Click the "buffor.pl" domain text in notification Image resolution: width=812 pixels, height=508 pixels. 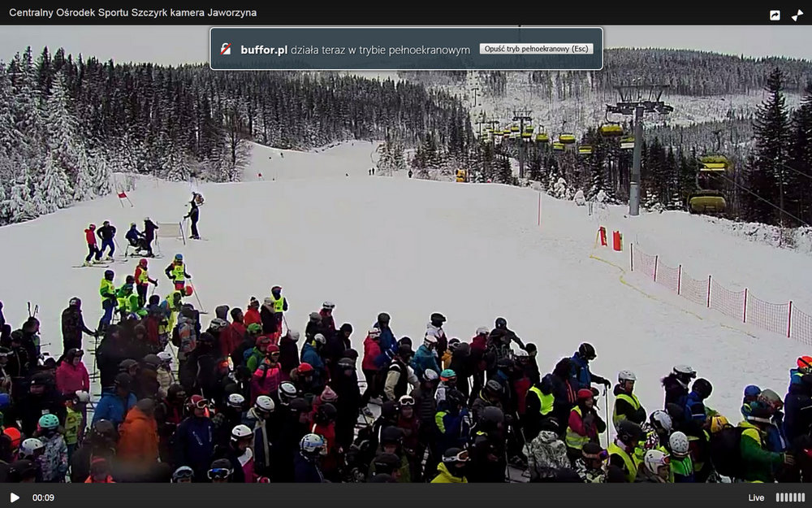point(264,50)
